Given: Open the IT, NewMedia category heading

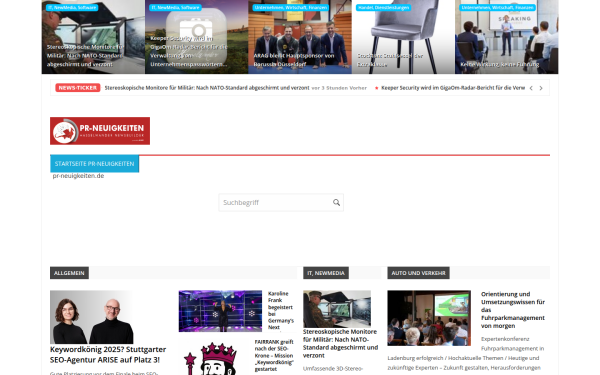Looking at the screenshot, I should [x=326, y=273].
